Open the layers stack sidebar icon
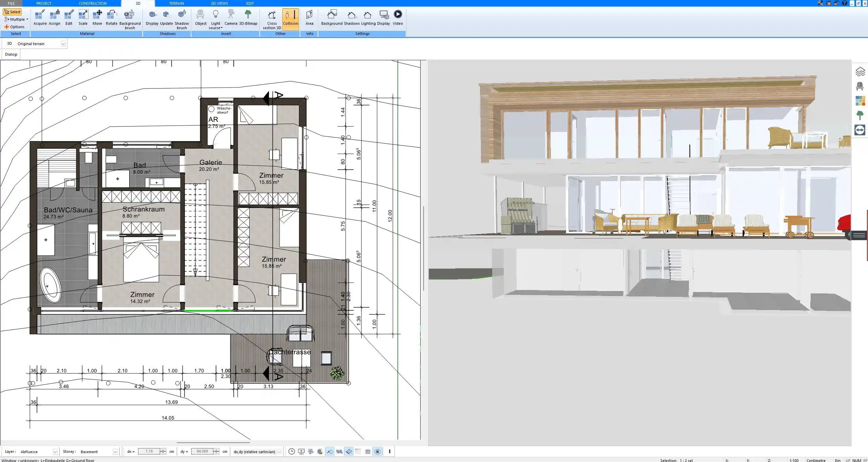Screen dimensions: 868x462 860,72
